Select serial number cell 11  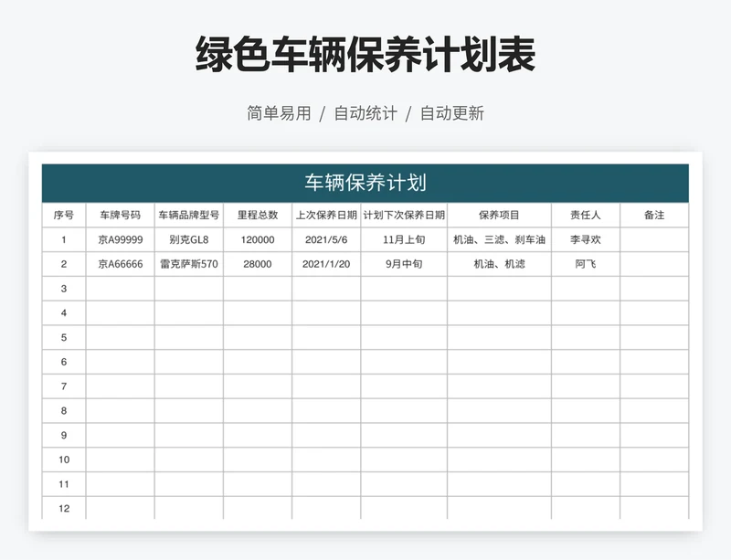(64, 484)
